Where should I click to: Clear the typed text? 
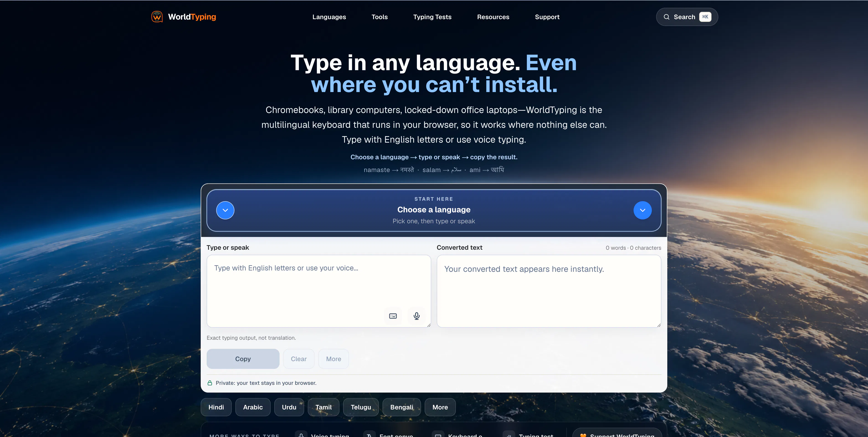[298, 359]
